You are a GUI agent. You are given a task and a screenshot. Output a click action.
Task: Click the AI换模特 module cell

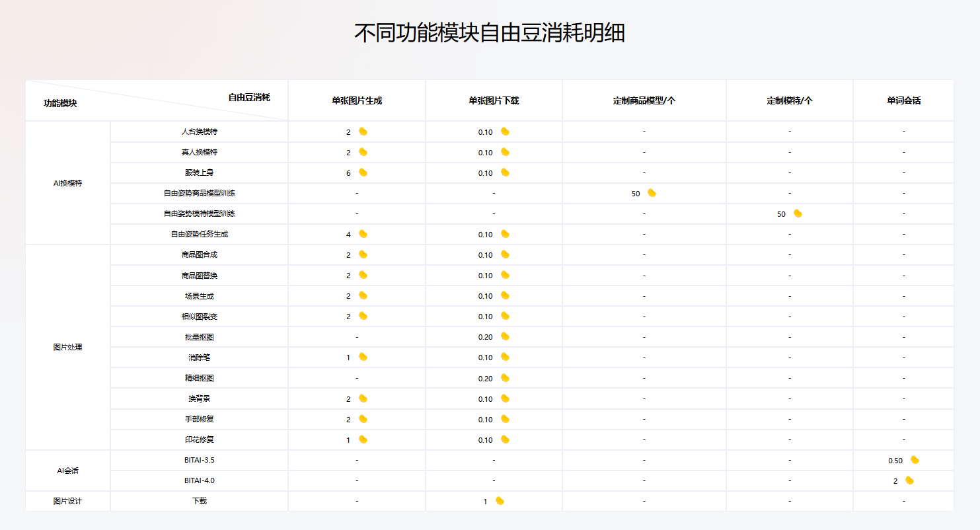68,183
